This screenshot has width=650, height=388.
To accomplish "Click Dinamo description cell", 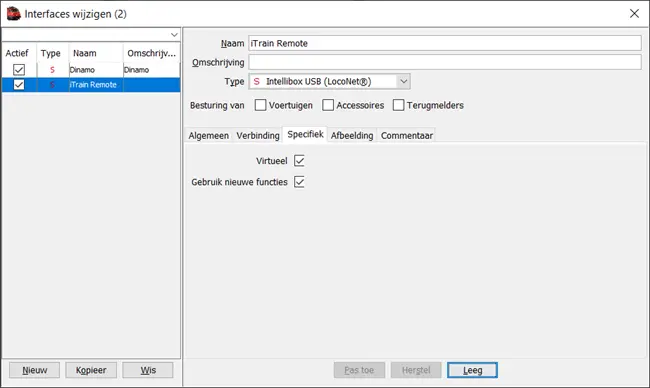I will pos(151,70).
